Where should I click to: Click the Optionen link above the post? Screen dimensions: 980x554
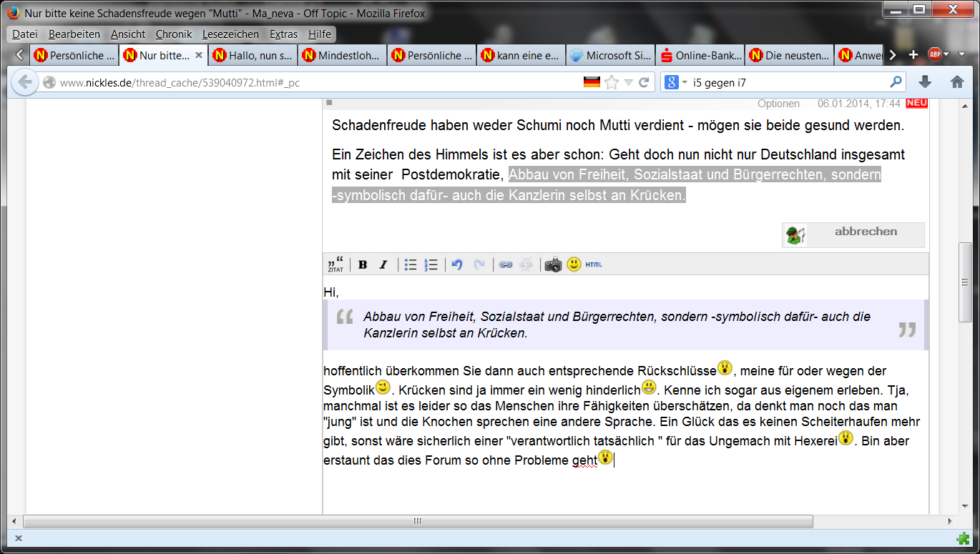click(778, 104)
